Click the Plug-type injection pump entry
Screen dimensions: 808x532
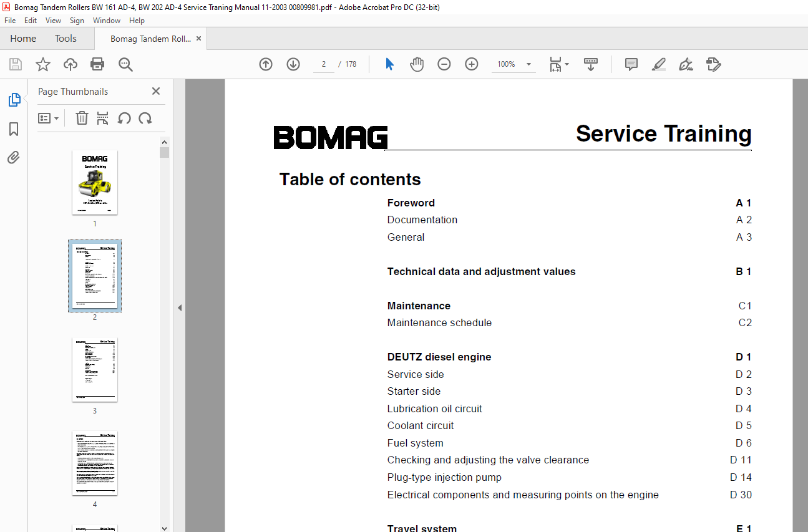tap(444, 477)
